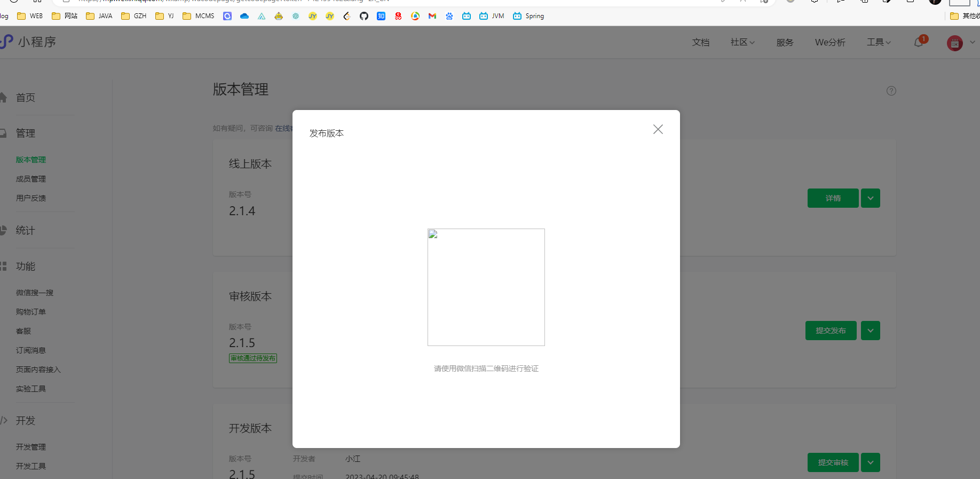The height and width of the screenshot is (479, 980).
Task: Open the blue cloud bookmark icon
Action: (x=244, y=16)
